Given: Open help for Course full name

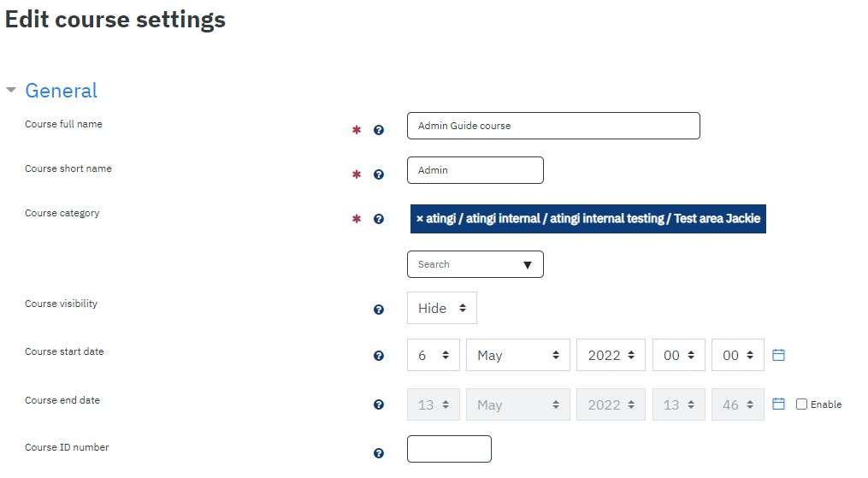Looking at the screenshot, I should pos(379,130).
